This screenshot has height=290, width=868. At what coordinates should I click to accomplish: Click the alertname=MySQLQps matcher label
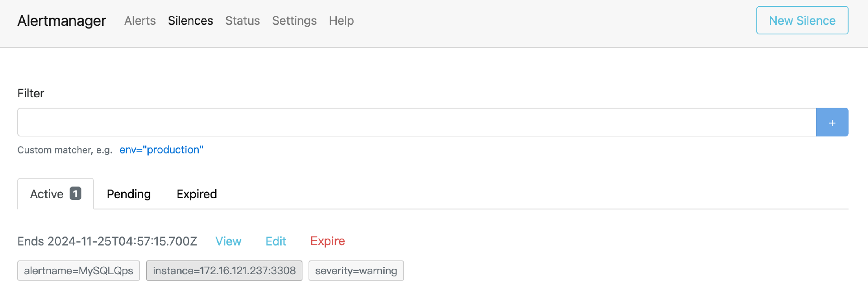[x=79, y=271]
